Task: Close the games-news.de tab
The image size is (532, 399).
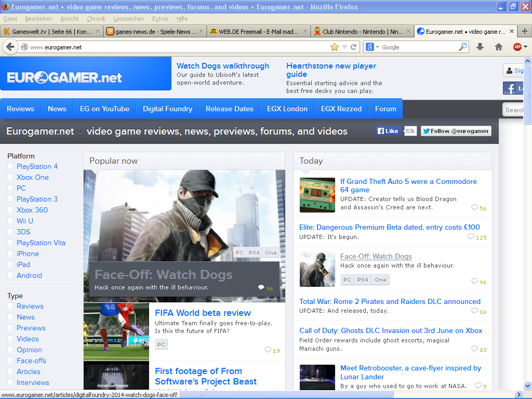Action: coord(201,31)
